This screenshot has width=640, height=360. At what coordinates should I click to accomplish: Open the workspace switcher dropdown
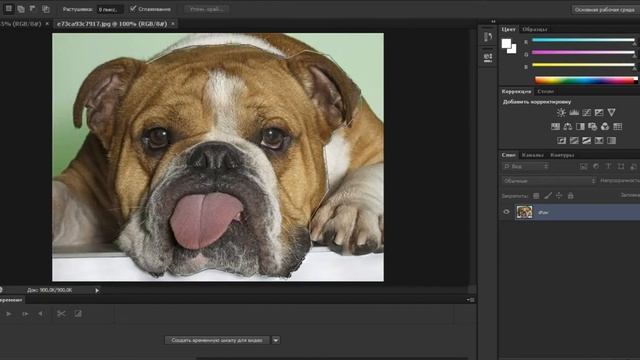coord(605,9)
